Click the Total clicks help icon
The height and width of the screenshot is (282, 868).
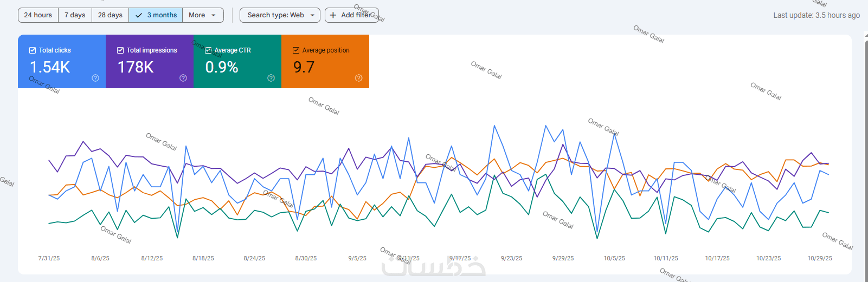[95, 78]
